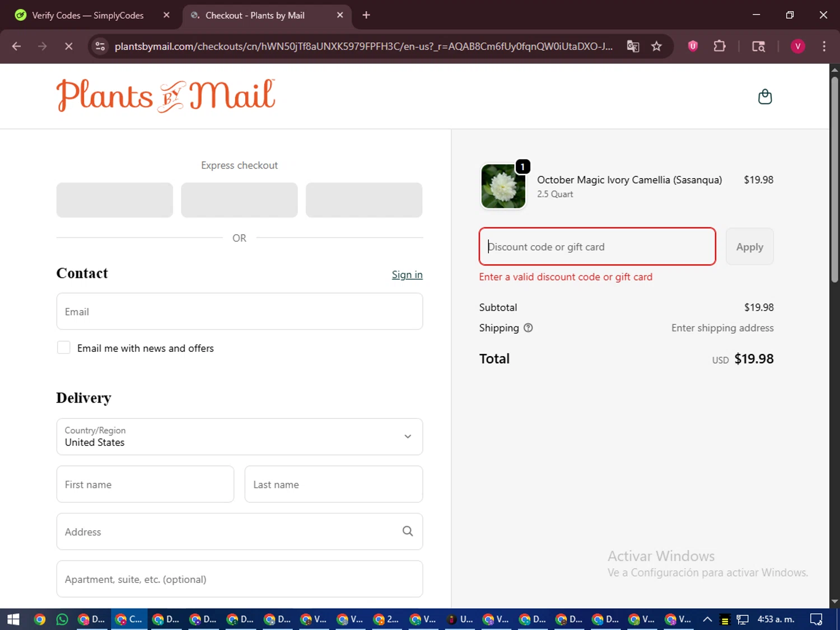Open the Chrome profile avatar V

pyautogui.click(x=797, y=46)
